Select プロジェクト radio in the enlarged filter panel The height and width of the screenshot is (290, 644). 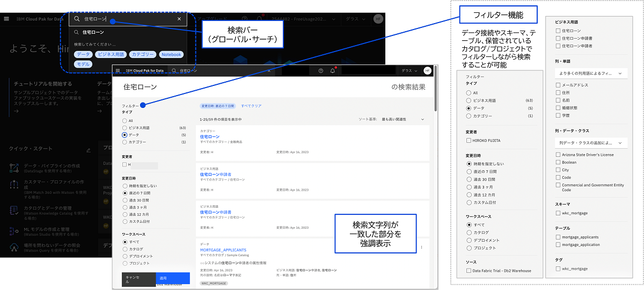tap(469, 248)
